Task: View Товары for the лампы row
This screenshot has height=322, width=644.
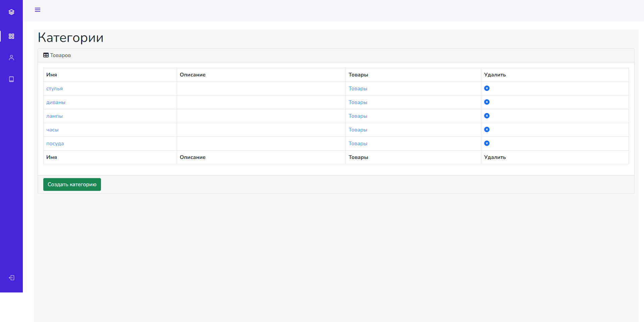Action: (358, 116)
